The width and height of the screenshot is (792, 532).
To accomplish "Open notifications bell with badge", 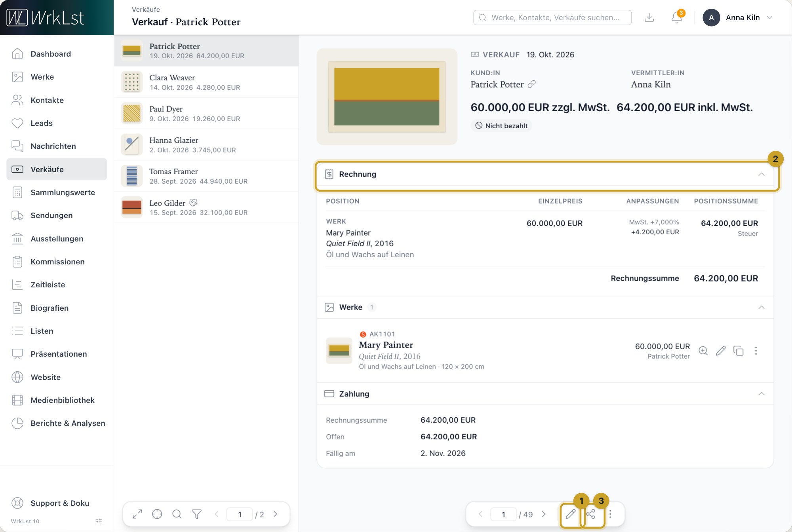I will pyautogui.click(x=677, y=17).
